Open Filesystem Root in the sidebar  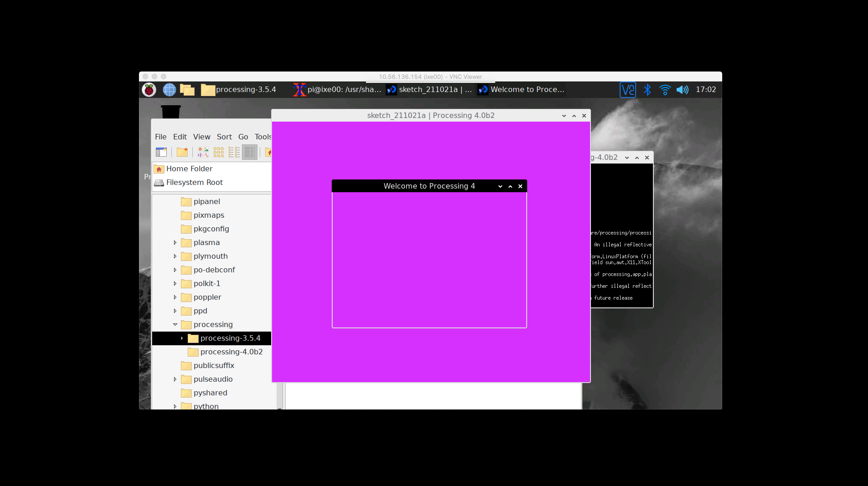coord(194,182)
